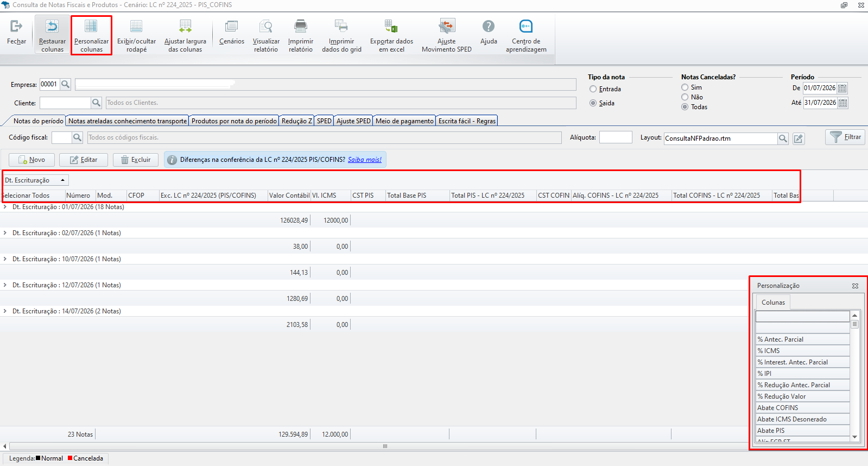Click Cliente search magnifier icon
The image size is (868, 466).
click(x=96, y=103)
